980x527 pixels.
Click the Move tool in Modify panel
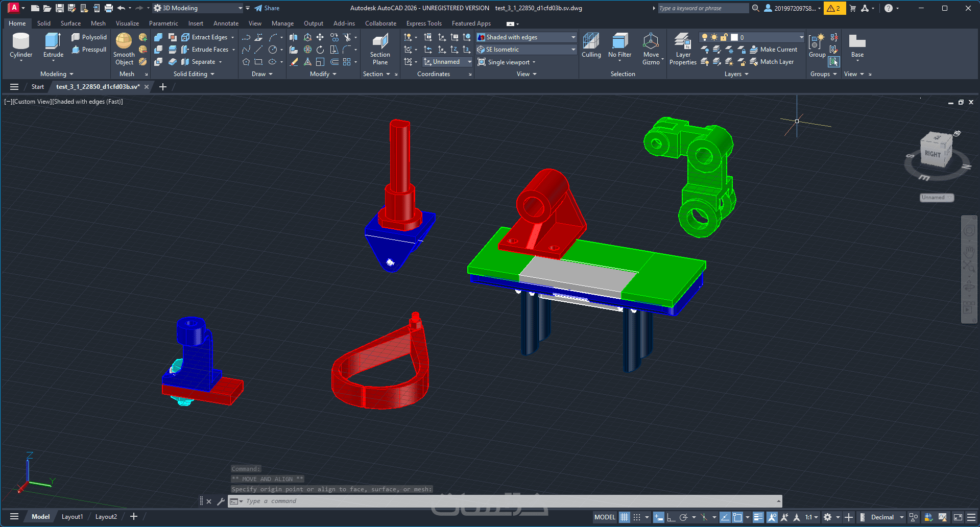(x=320, y=37)
